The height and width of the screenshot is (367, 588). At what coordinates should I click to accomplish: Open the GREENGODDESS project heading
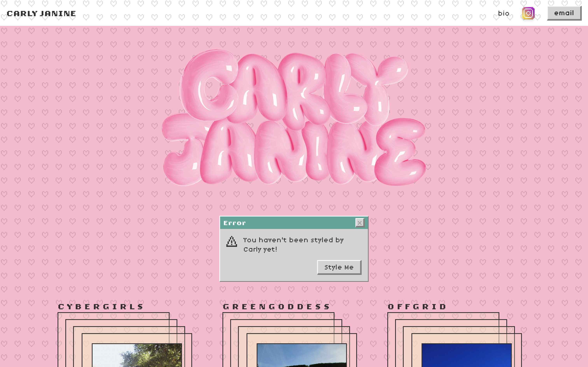[x=276, y=307]
